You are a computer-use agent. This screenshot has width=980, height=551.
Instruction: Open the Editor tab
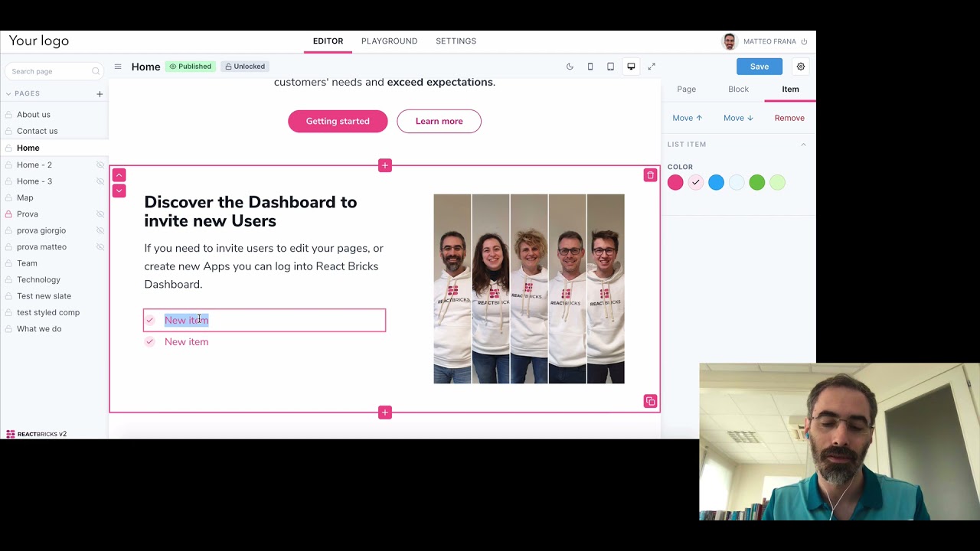point(328,41)
